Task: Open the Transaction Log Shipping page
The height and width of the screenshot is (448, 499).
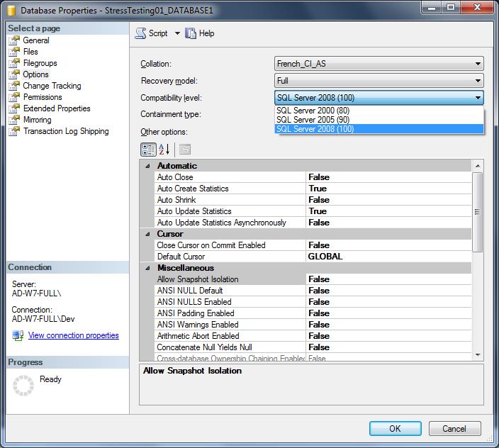Action: [x=66, y=131]
